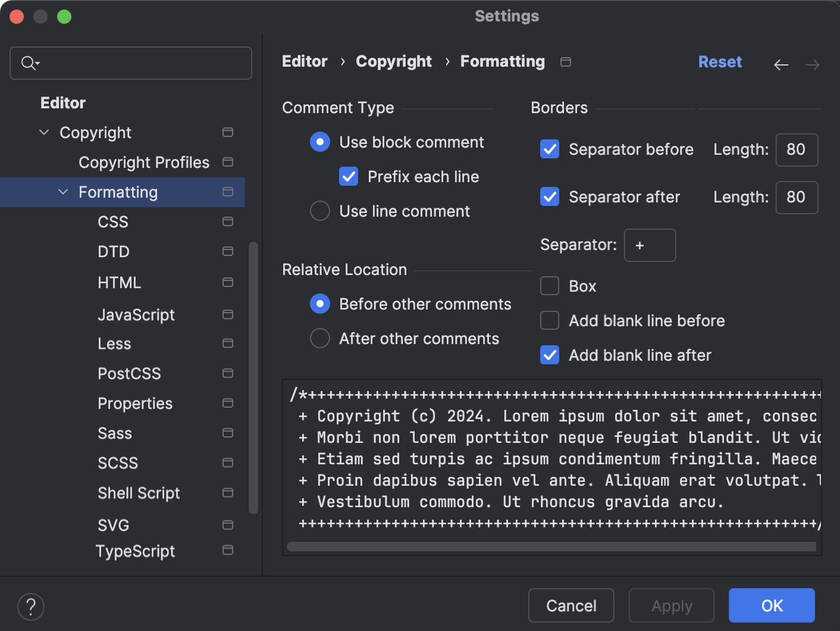Click the forward navigation arrow near Reset
The image size is (840, 631).
point(812,64)
